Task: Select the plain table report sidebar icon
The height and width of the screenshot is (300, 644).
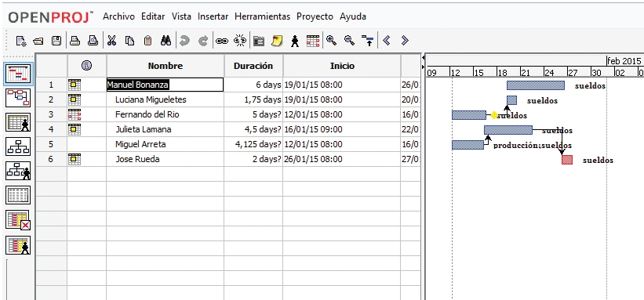Action: tap(18, 195)
